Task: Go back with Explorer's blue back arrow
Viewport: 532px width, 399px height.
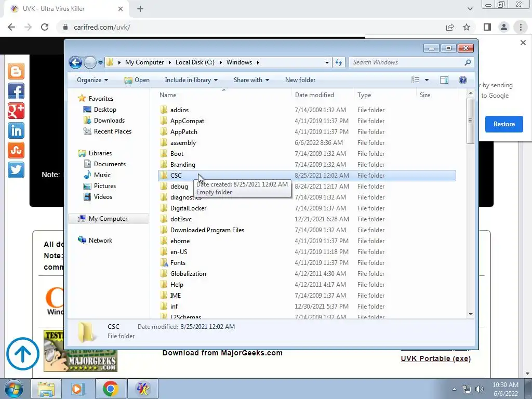Action: click(75, 62)
